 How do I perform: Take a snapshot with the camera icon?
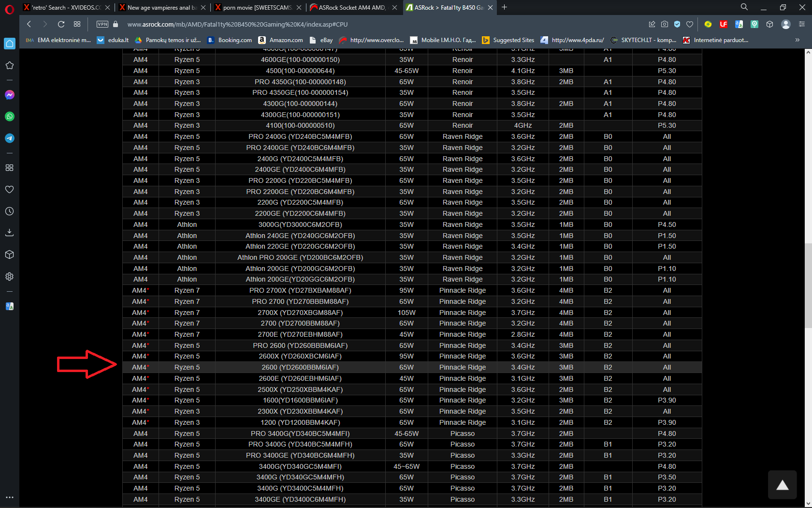tap(665, 24)
